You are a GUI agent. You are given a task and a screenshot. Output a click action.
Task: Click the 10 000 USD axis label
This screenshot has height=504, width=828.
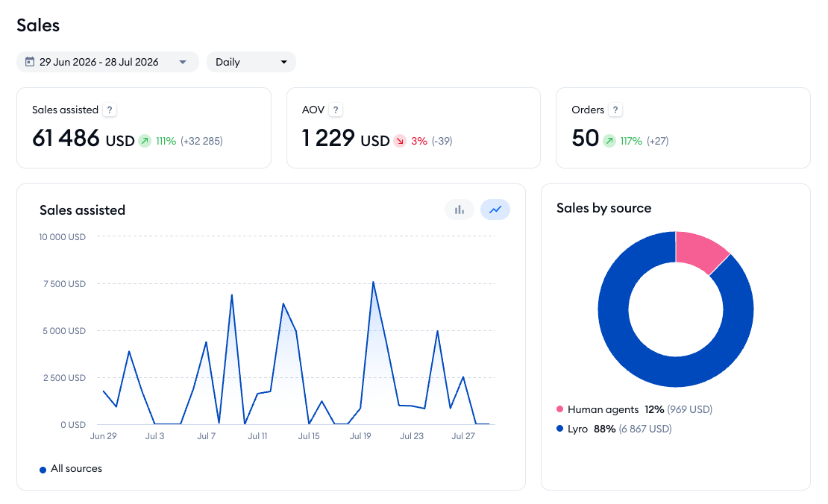(x=63, y=237)
